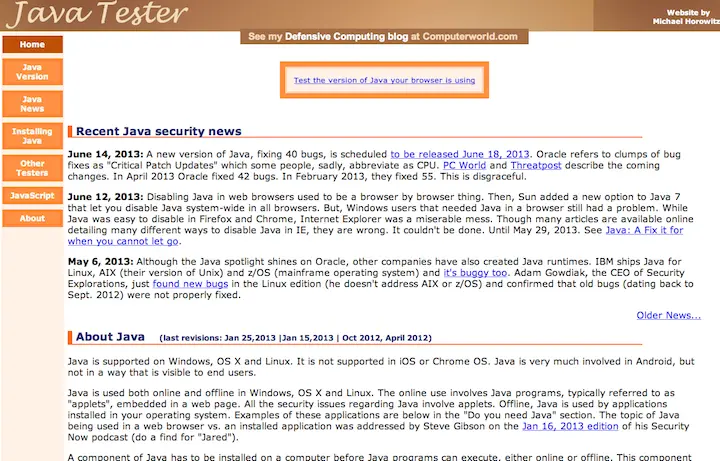Follow the PC World link
The image size is (720, 461).
click(x=464, y=165)
